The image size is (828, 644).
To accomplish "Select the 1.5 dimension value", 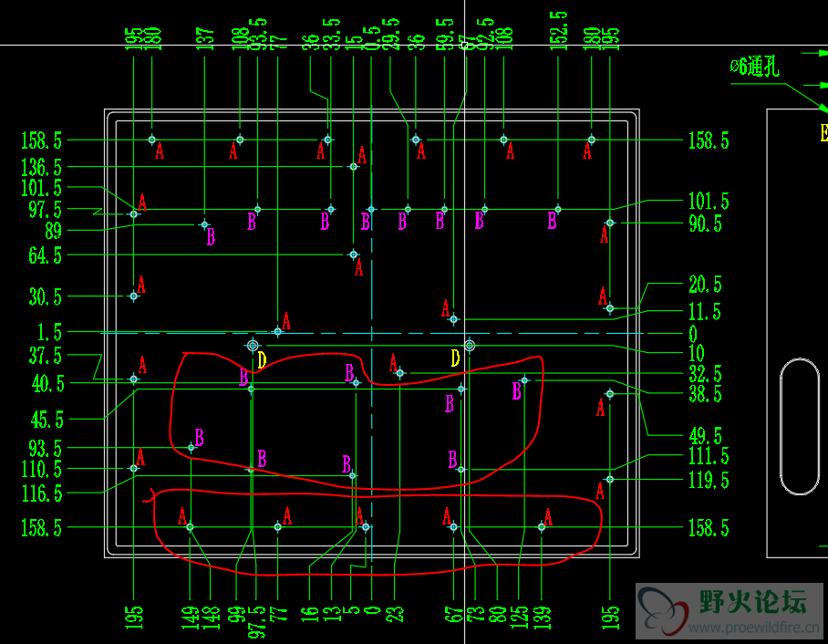I will tap(49, 332).
